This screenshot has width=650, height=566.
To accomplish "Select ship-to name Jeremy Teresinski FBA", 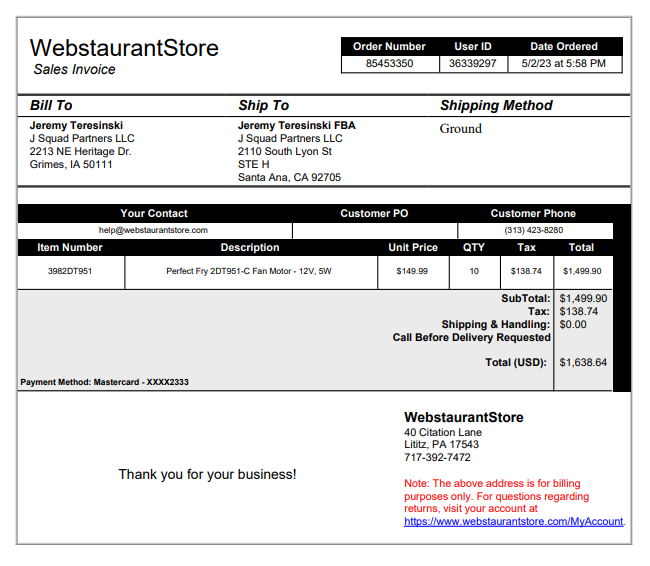I will [x=297, y=125].
